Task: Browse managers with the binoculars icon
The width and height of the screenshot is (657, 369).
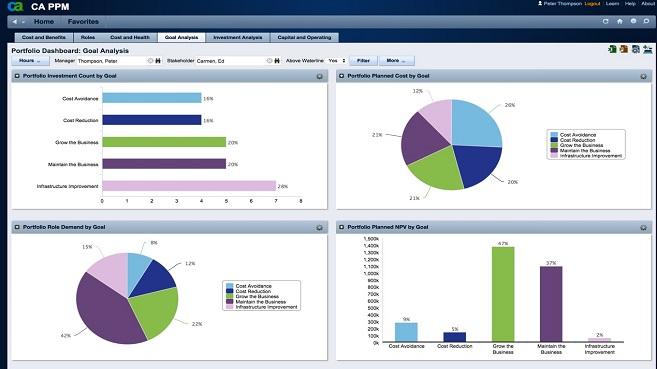Action: [x=158, y=61]
